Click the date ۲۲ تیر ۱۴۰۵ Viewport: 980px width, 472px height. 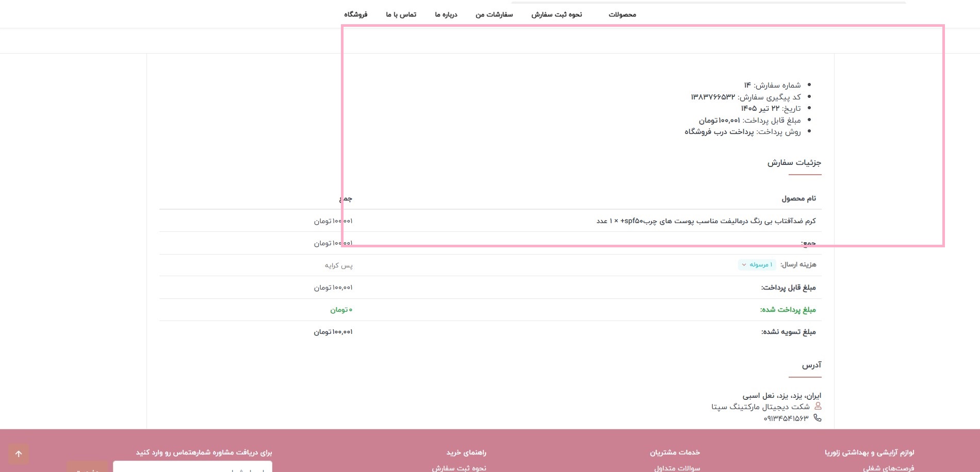click(x=760, y=108)
